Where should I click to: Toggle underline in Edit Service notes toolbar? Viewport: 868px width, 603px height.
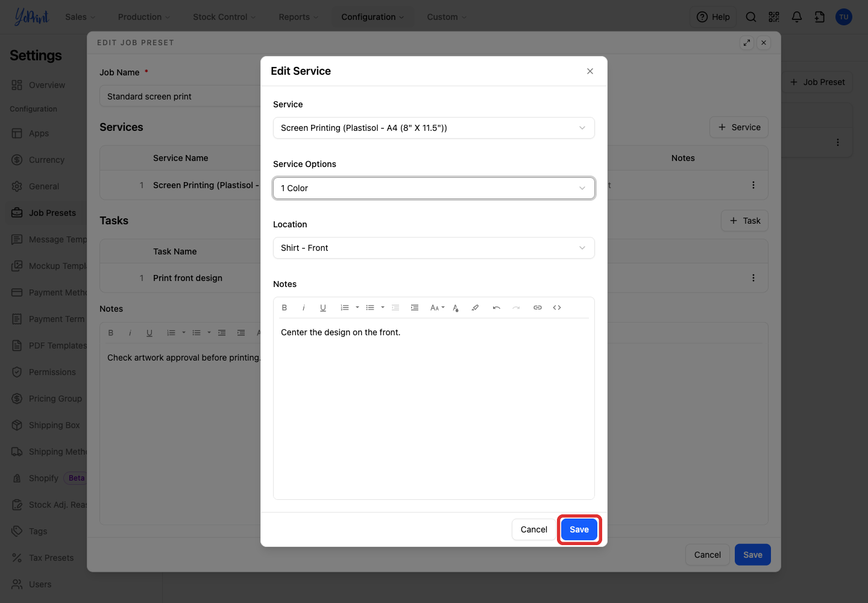323,308
